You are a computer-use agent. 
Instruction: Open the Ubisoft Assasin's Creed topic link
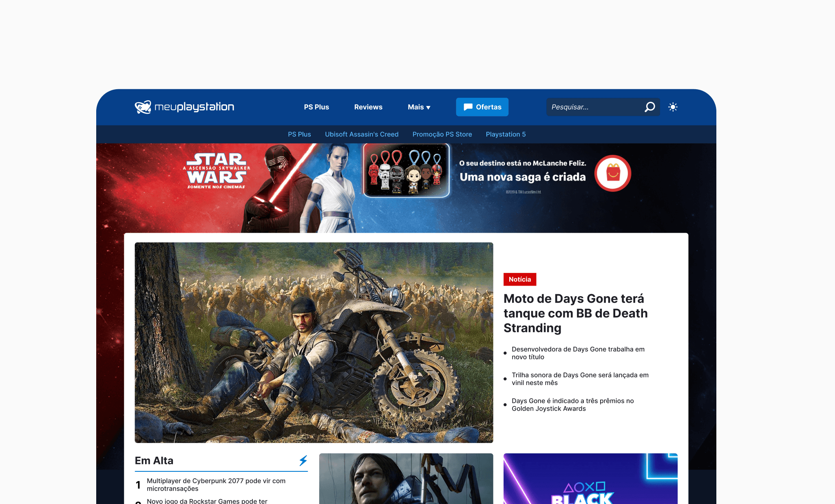coord(362,134)
